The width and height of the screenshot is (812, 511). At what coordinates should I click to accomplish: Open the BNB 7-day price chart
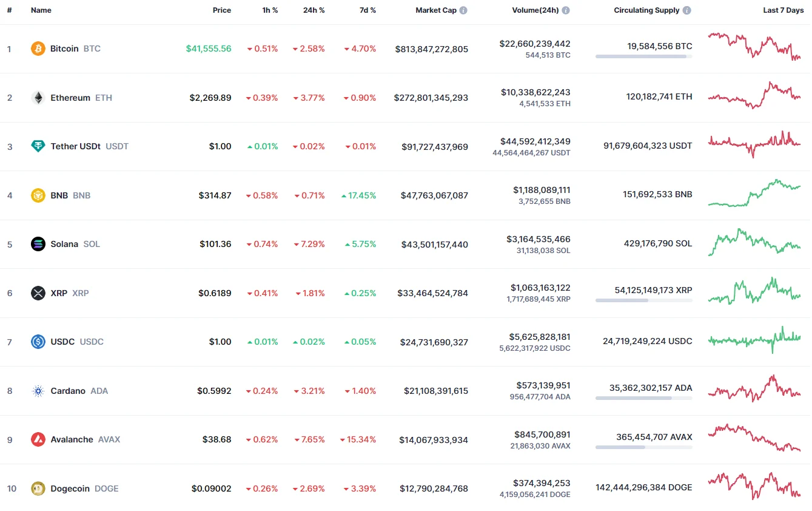point(754,194)
